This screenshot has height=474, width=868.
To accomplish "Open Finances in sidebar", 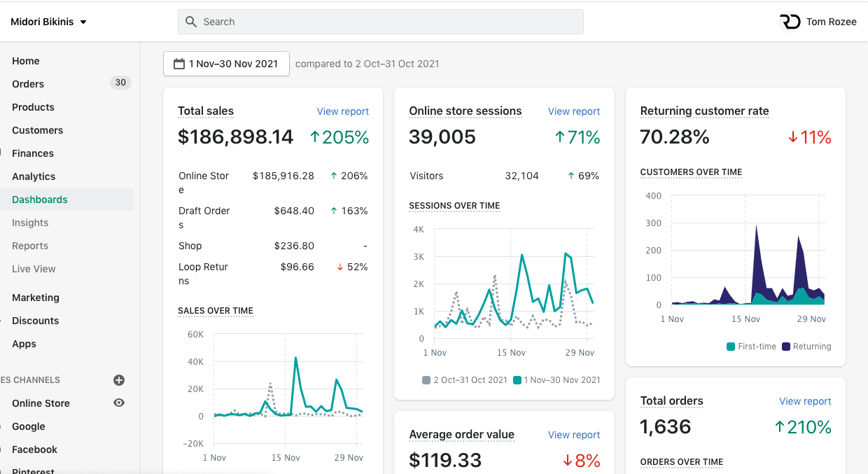I will tap(33, 153).
